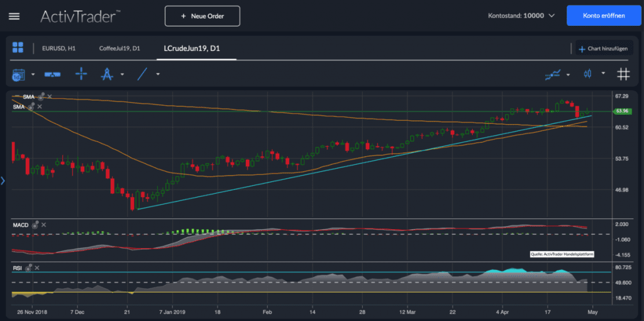644x321 pixels.
Task: Remove the MACD indicator panel
Action: pyautogui.click(x=44, y=225)
